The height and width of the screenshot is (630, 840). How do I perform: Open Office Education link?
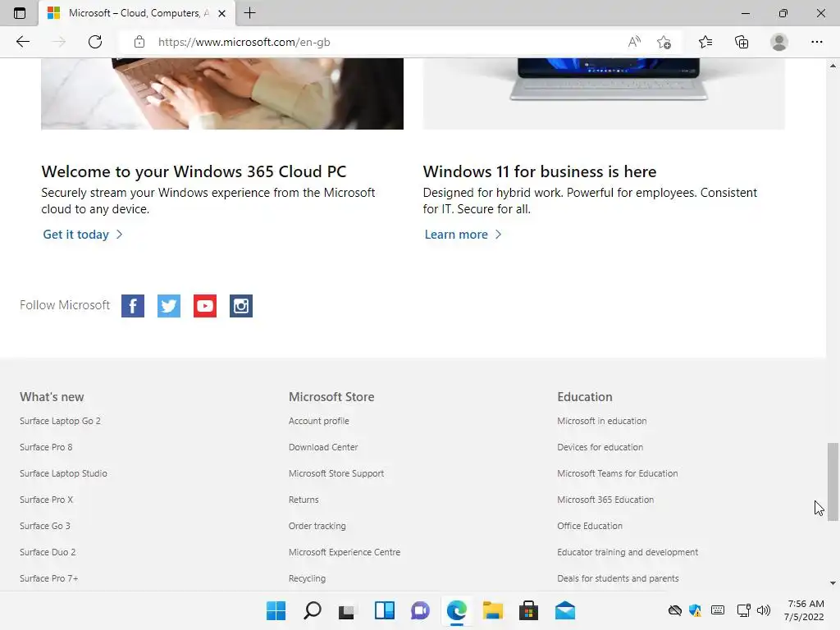coord(590,526)
